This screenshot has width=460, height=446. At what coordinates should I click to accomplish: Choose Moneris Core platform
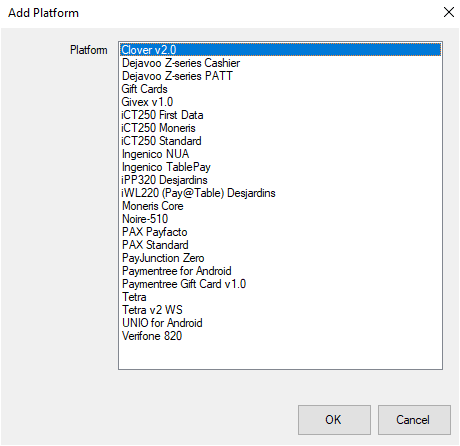(280, 206)
